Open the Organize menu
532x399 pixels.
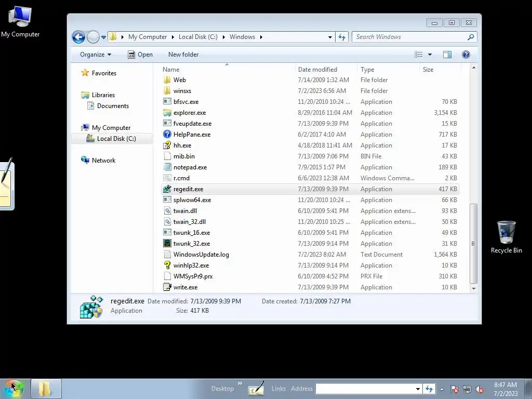(x=96, y=55)
